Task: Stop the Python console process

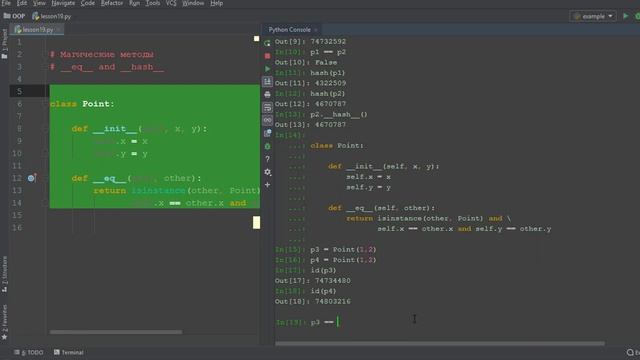Action: point(267,56)
